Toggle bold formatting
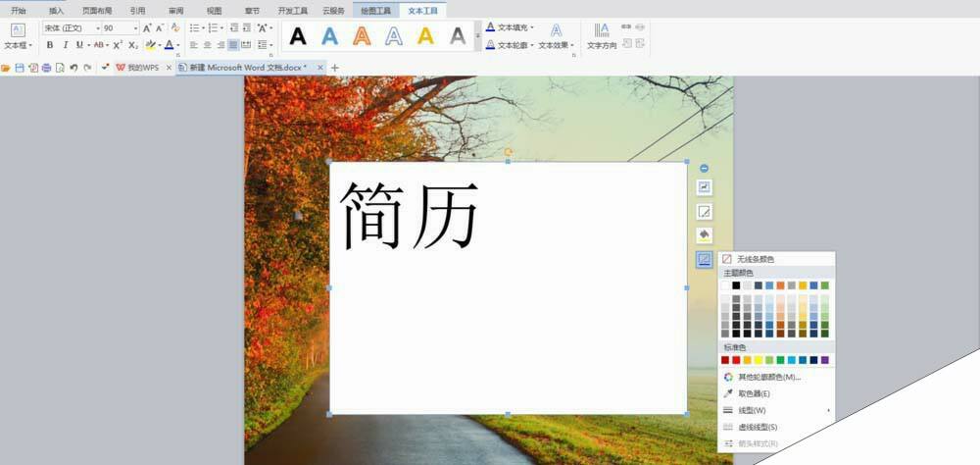980x465 pixels. pos(49,45)
